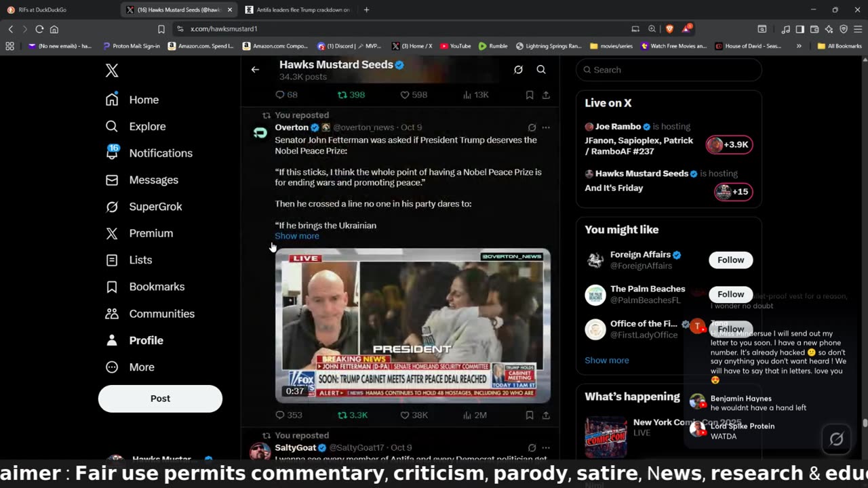
Task: Open the Proton Mail Sign-in bookmark
Action: (x=132, y=46)
